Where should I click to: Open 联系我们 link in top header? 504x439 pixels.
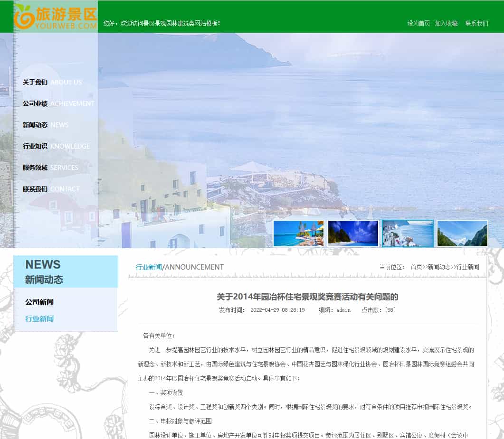click(476, 23)
